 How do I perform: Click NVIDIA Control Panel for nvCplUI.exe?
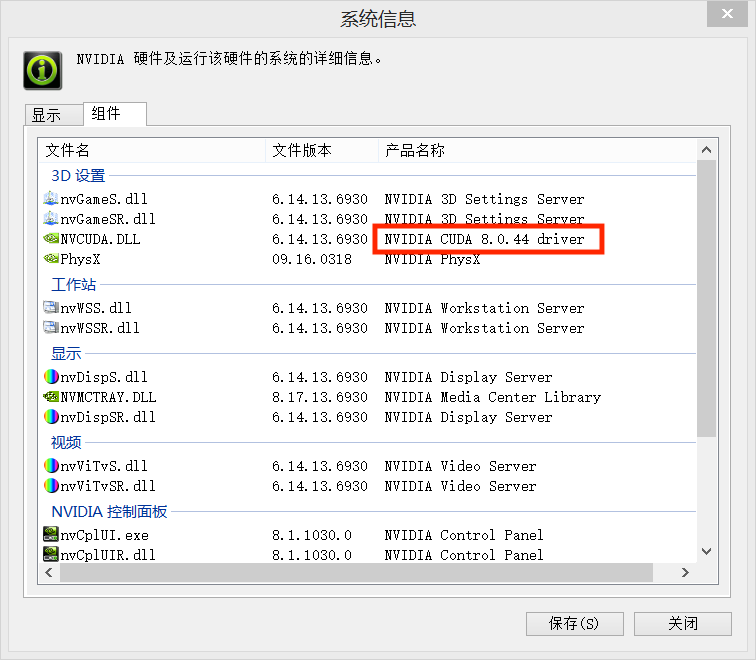coord(464,535)
